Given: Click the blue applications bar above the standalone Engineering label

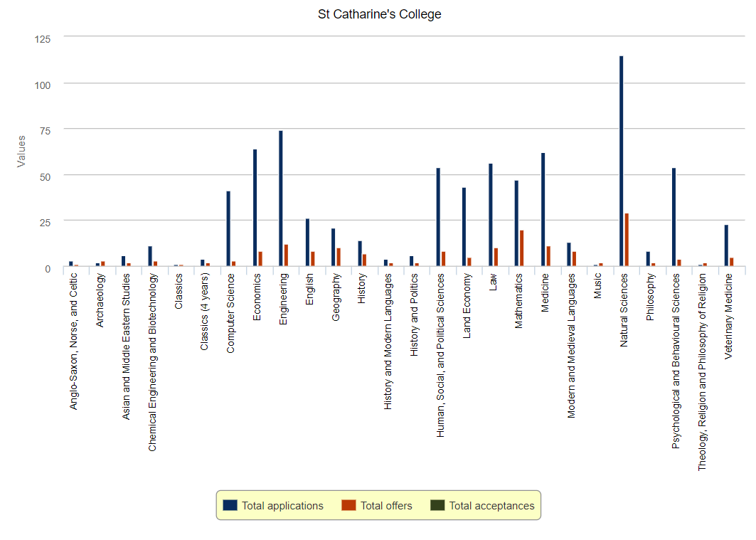Looking at the screenshot, I should click(x=281, y=198).
